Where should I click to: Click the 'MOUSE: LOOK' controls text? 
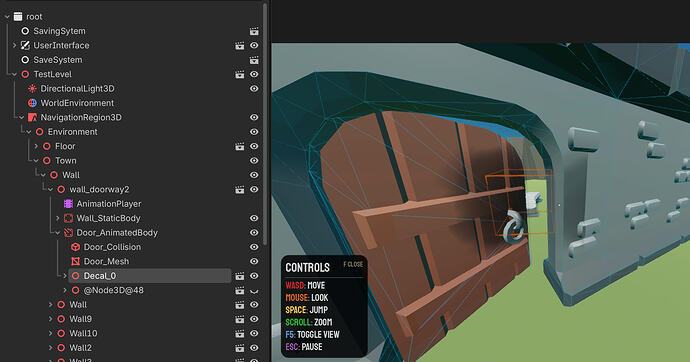tap(307, 298)
